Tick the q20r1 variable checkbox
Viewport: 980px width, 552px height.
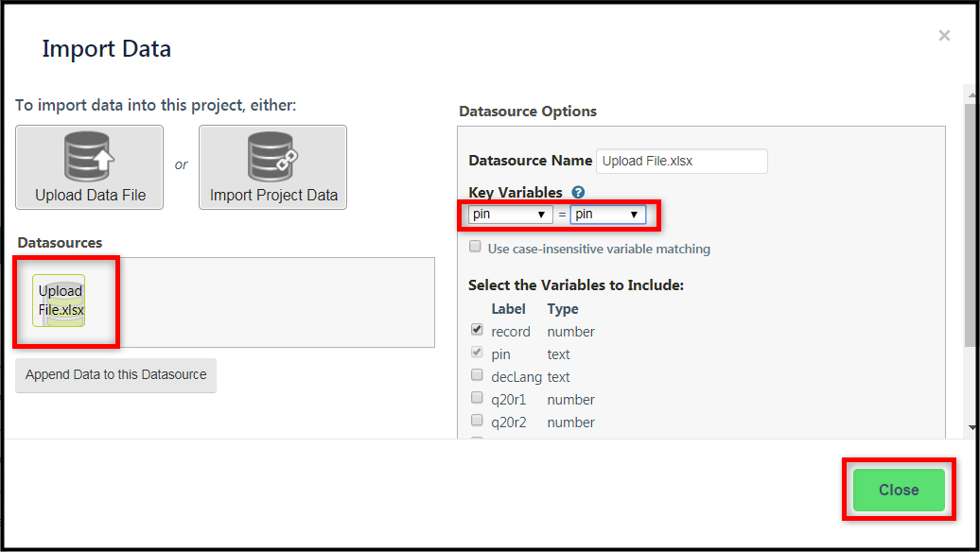tap(477, 397)
